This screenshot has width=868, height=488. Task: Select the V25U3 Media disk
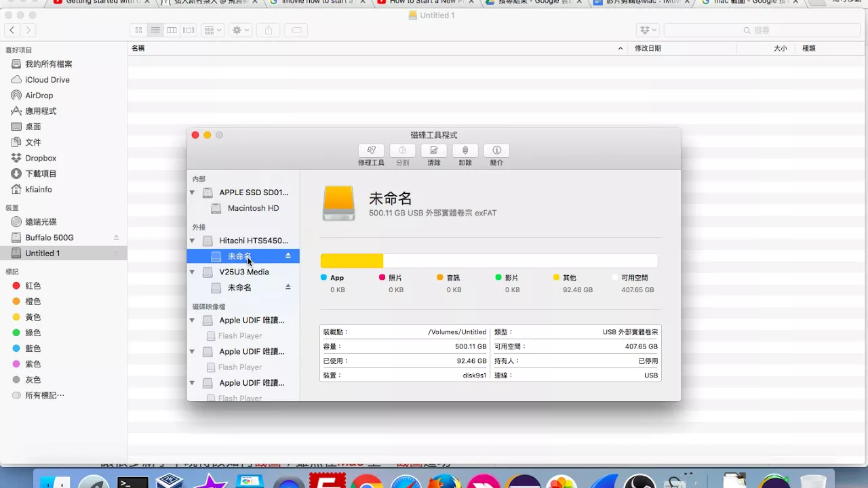point(243,272)
